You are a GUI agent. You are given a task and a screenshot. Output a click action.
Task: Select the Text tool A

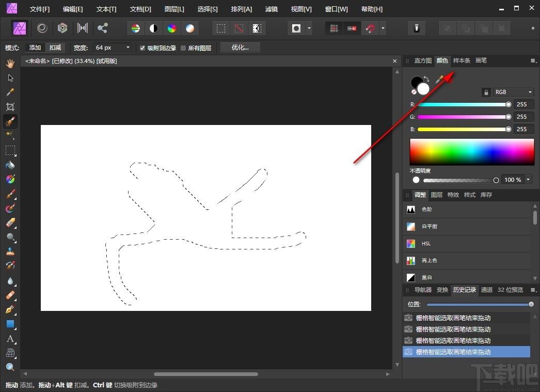(x=10, y=339)
